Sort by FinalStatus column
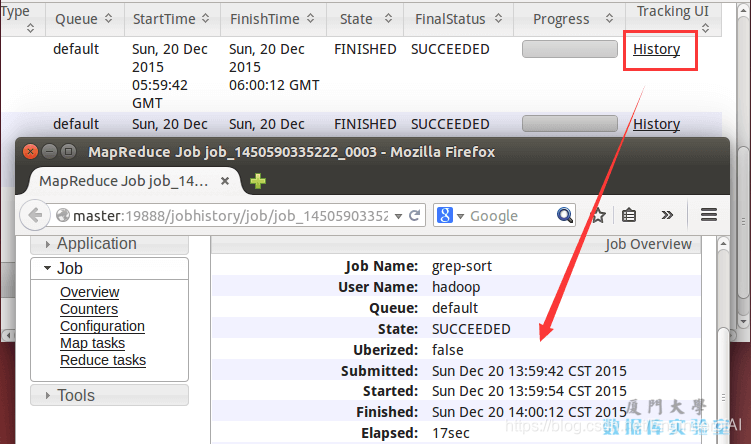This screenshot has width=751, height=444. tap(458, 19)
